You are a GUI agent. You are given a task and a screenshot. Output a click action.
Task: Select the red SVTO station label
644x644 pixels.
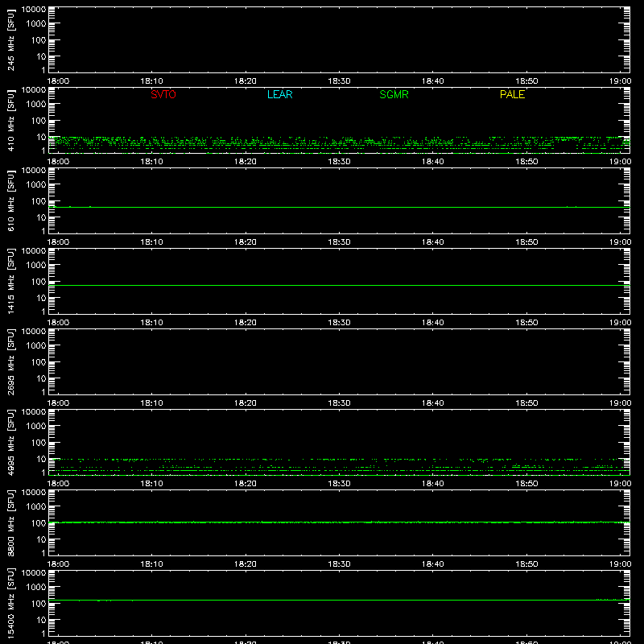pos(163,94)
